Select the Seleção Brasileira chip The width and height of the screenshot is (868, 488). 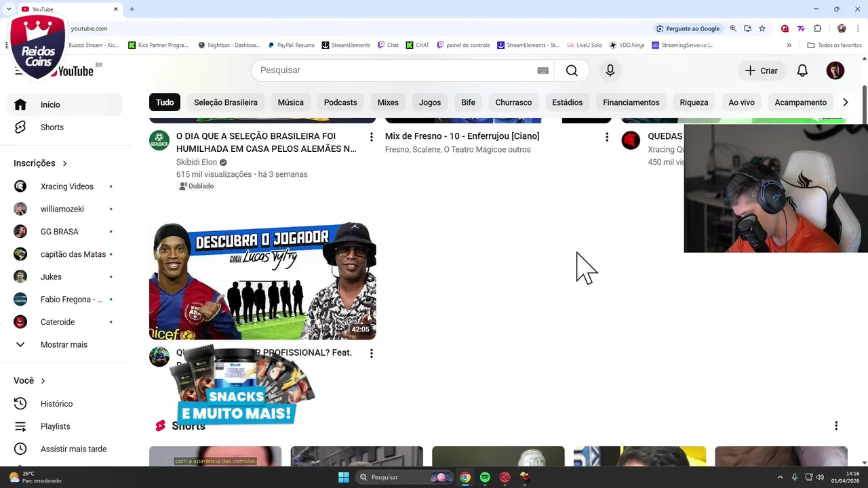click(x=226, y=102)
